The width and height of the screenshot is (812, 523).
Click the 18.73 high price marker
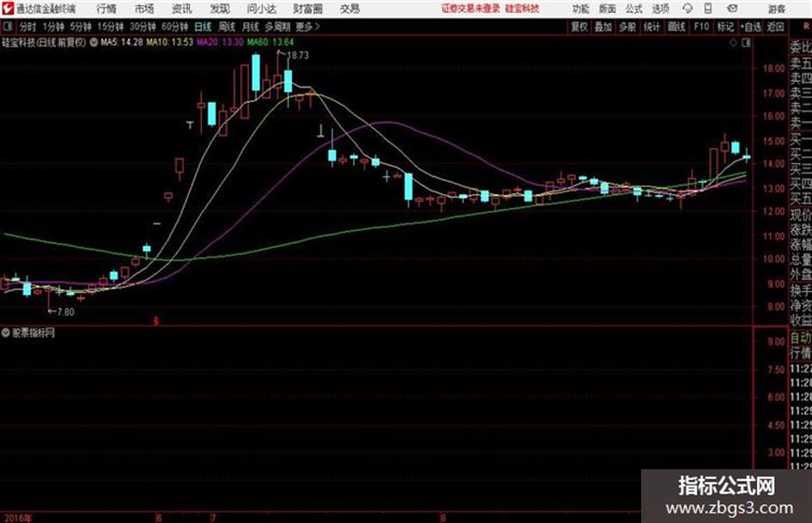pos(298,55)
